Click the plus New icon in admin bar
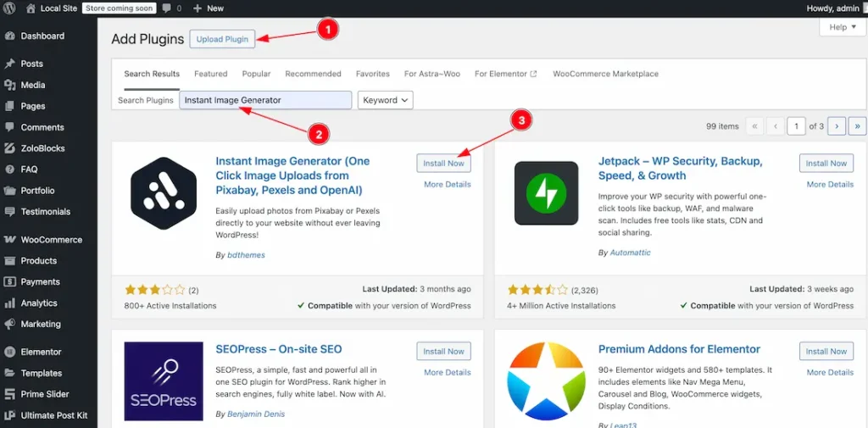The image size is (868, 428). click(198, 8)
